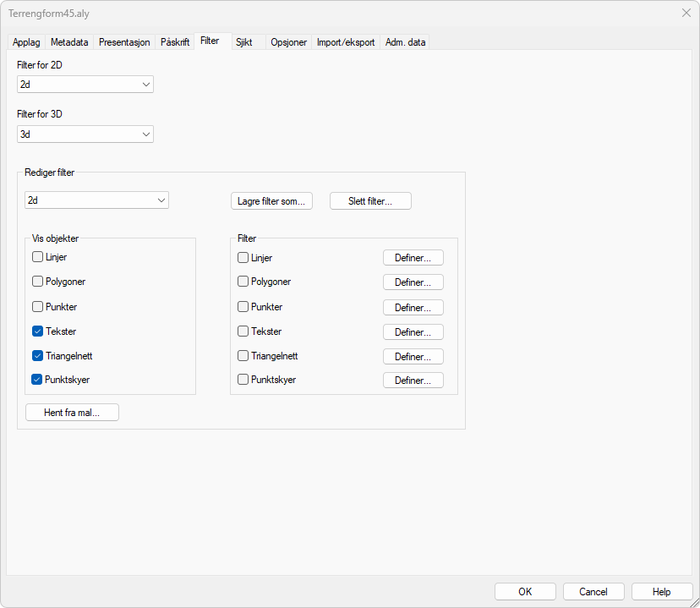Click Definer... next to Linjer filter
This screenshot has height=608, width=700.
pos(413,258)
